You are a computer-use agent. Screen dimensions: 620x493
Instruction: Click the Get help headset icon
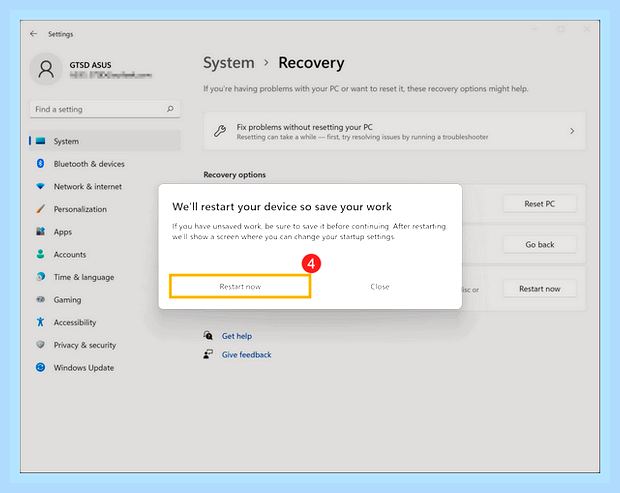208,336
